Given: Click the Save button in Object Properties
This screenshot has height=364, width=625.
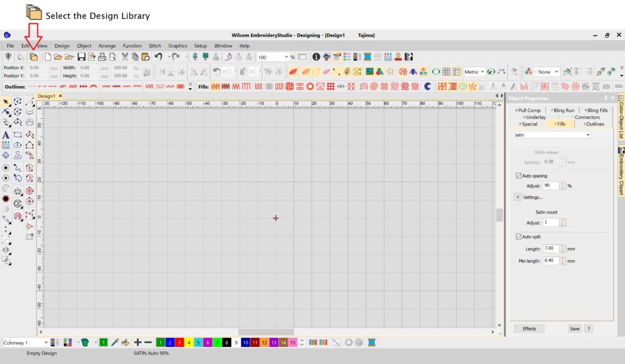Looking at the screenshot, I should coord(574,329).
